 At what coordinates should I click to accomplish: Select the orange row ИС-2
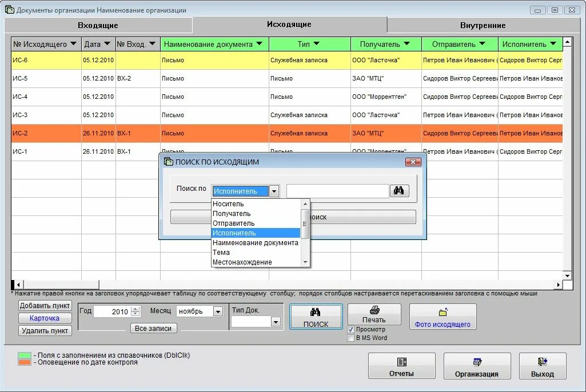286,133
